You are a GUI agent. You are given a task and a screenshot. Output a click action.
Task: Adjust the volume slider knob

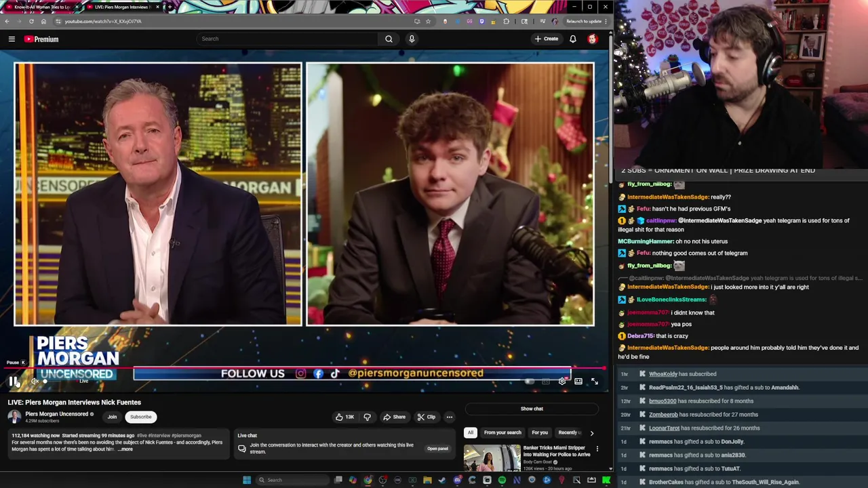tap(45, 382)
